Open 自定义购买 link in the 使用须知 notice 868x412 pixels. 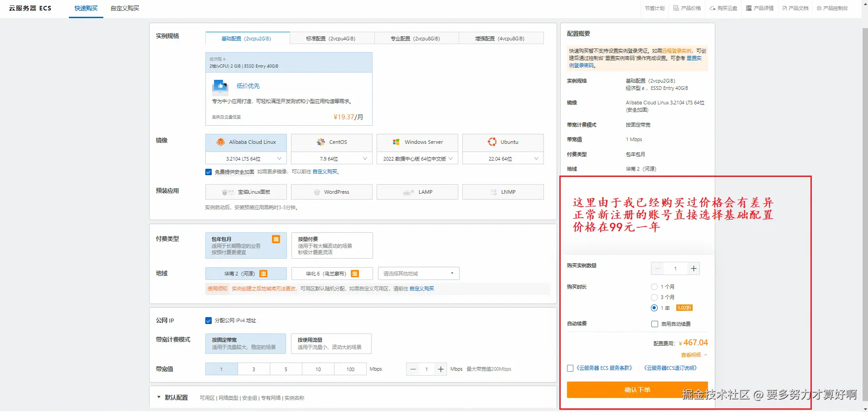click(x=422, y=289)
